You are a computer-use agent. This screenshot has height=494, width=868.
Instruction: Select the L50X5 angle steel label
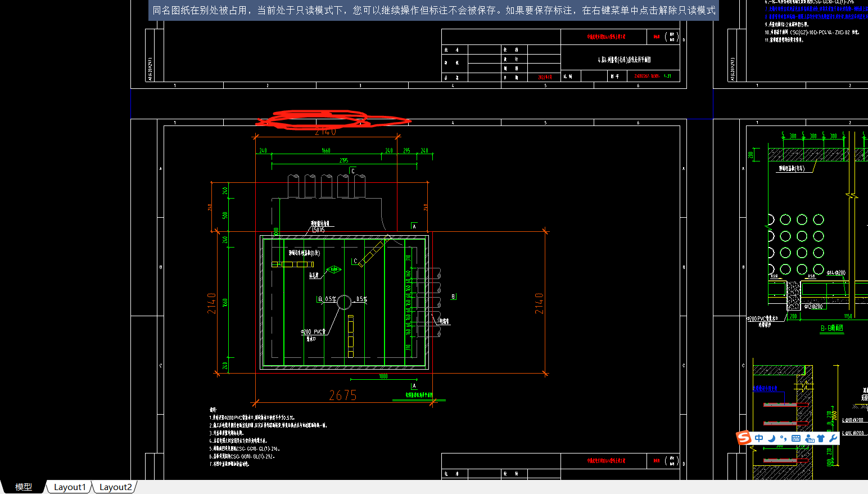click(x=318, y=230)
